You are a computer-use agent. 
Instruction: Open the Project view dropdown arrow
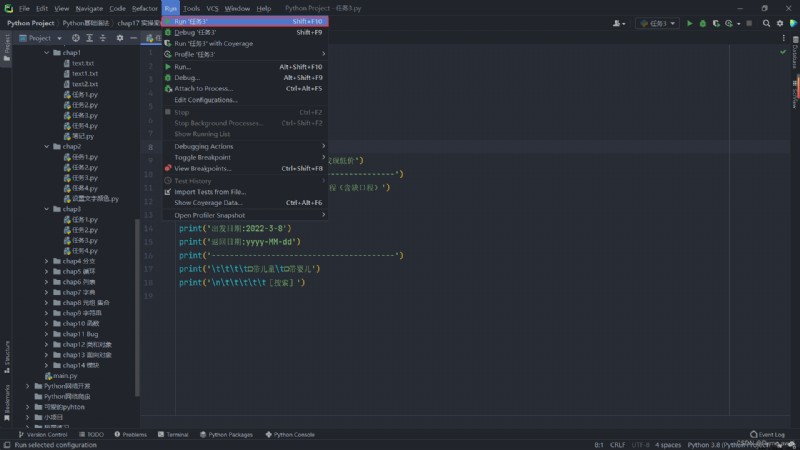coord(60,38)
